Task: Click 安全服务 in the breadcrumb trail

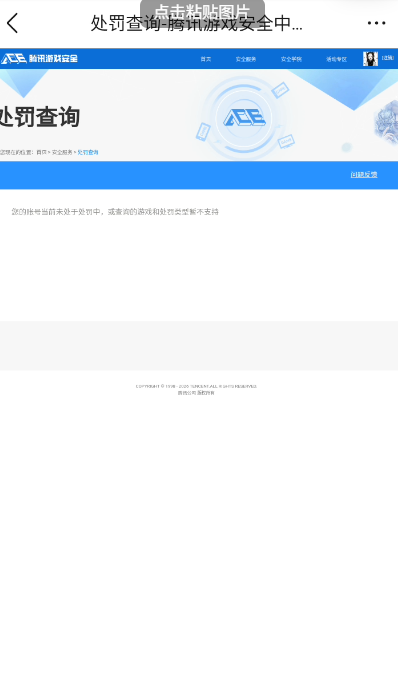Action: pos(62,152)
